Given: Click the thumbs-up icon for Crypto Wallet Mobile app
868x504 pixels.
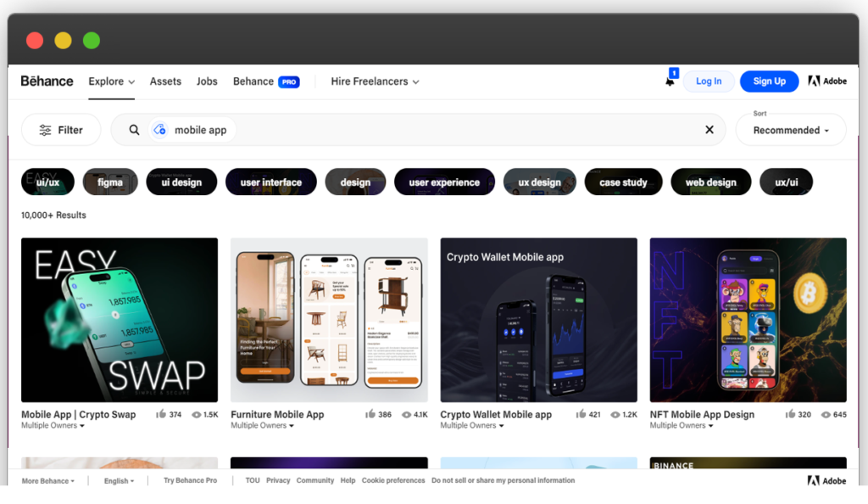Looking at the screenshot, I should point(581,414).
